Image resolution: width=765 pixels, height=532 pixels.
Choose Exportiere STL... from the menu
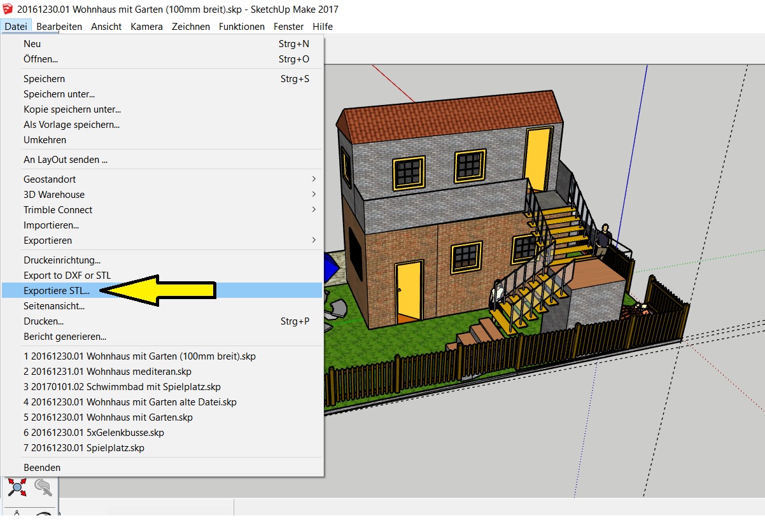pos(57,291)
